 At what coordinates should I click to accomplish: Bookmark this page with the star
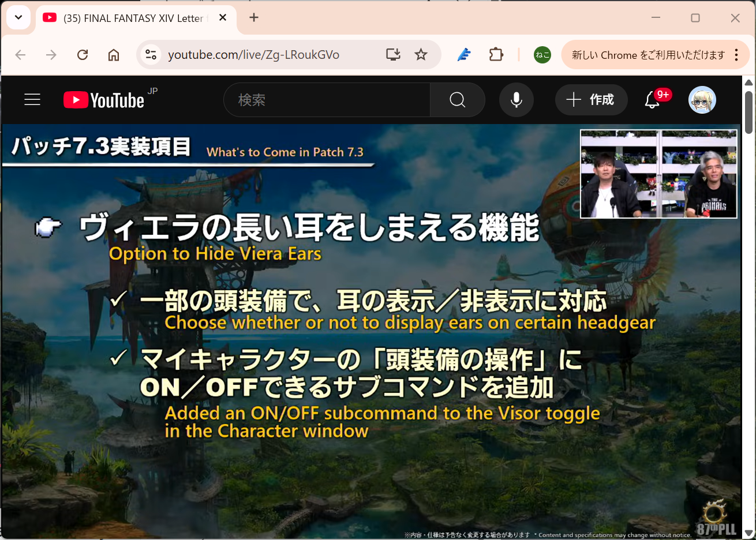tap(421, 55)
